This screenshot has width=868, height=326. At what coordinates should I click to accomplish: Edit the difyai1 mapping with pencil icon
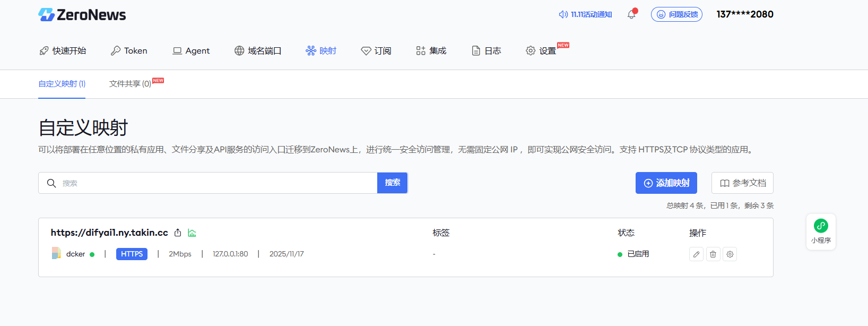coord(696,254)
